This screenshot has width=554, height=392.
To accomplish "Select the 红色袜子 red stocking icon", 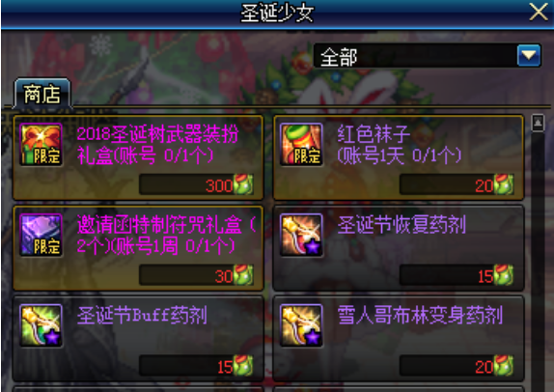I will pyautogui.click(x=301, y=144).
